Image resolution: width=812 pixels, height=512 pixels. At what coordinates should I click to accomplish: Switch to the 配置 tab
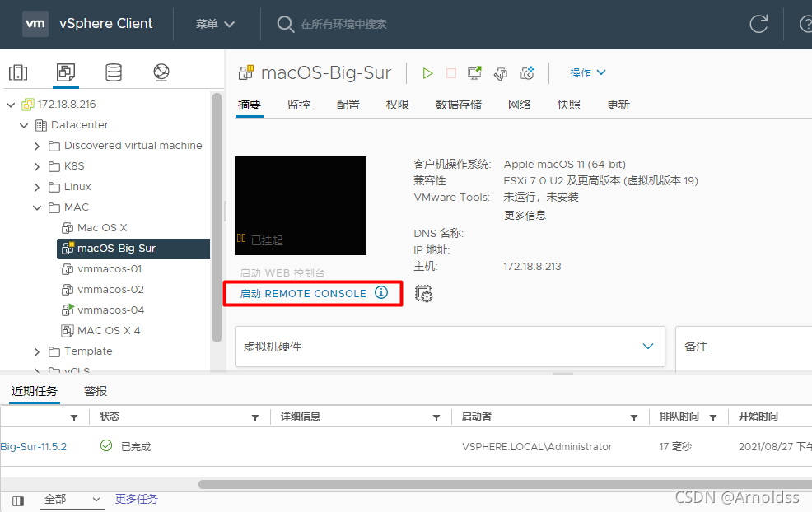(x=348, y=105)
